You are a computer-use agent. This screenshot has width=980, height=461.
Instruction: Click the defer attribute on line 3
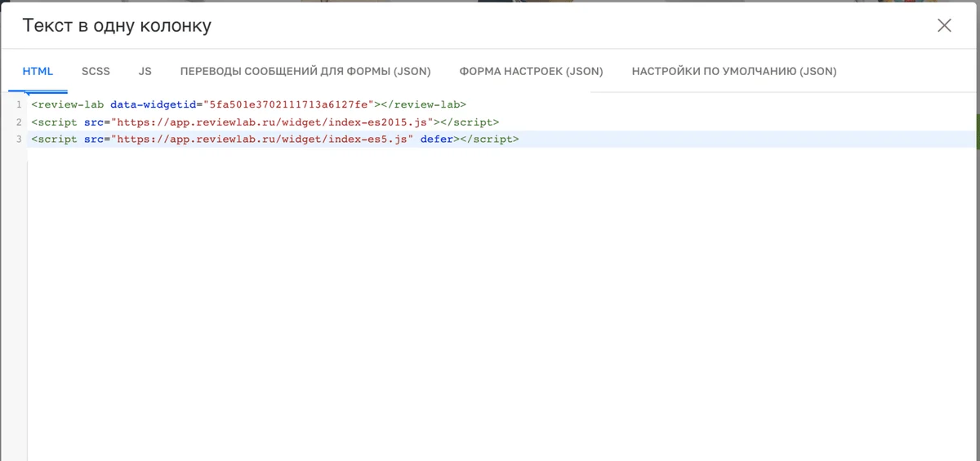click(x=437, y=139)
